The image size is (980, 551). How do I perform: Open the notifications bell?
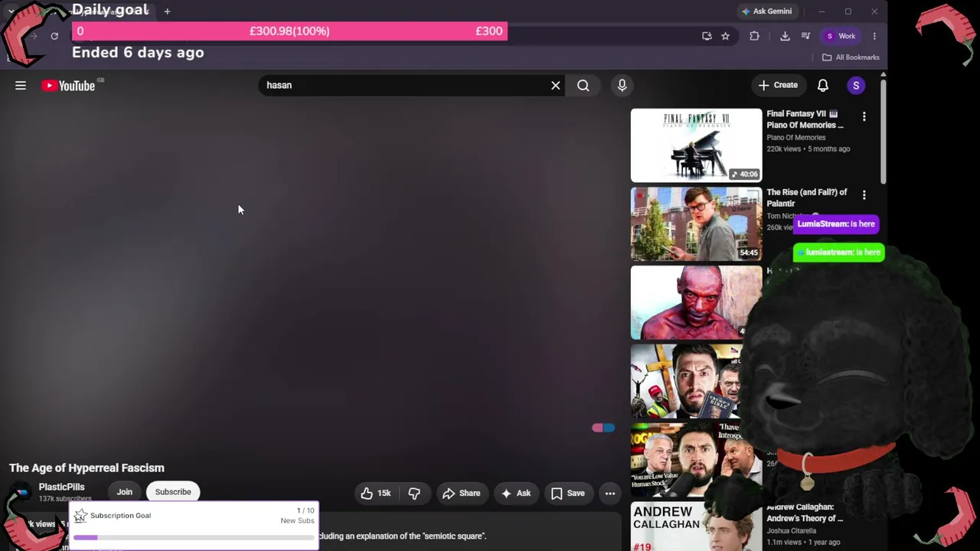pos(823,86)
